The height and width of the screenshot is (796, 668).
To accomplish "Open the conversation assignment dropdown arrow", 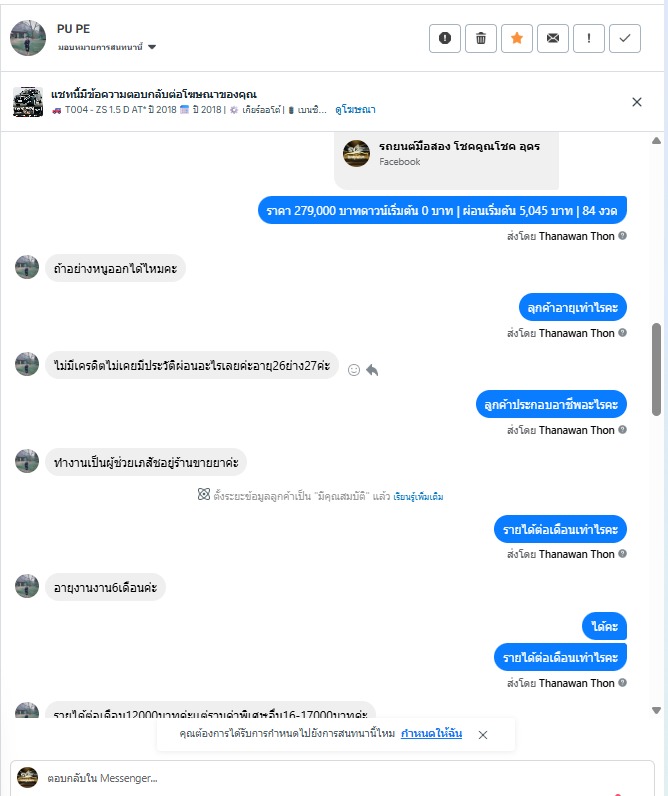I will 152,47.
